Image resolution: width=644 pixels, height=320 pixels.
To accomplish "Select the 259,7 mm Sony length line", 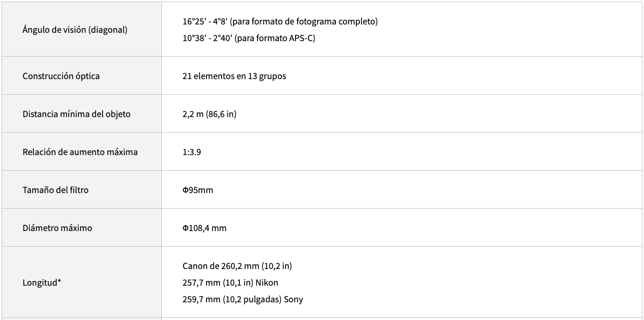I will (x=242, y=299).
